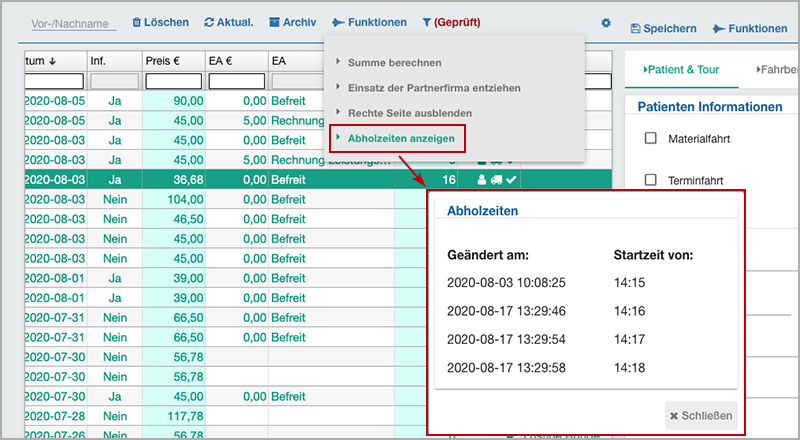
Task: Choose 'Abholzeiten anzeigen' from the menu
Action: click(398, 138)
